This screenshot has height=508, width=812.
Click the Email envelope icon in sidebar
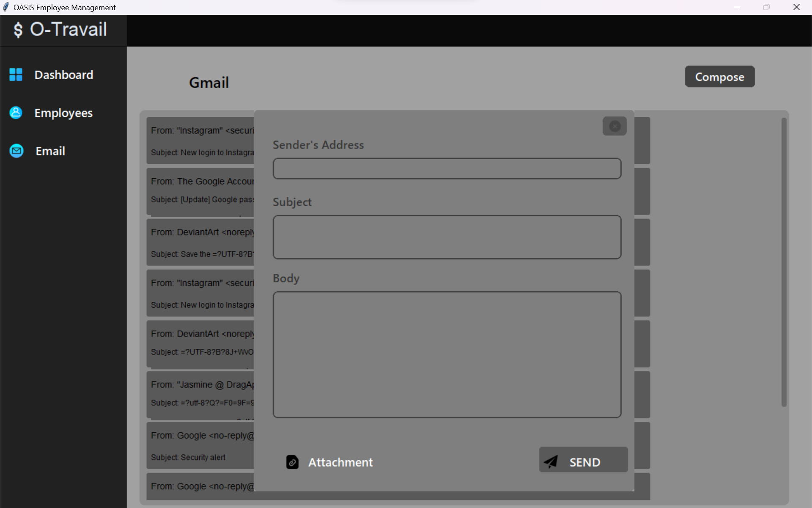click(x=16, y=151)
